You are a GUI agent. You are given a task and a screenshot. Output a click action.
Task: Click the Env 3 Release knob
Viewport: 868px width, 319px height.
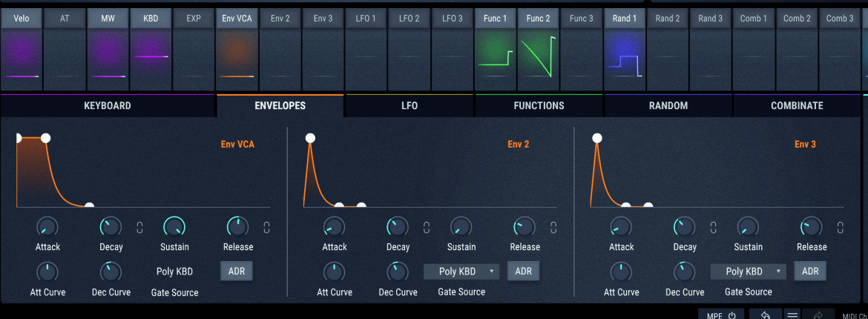[x=811, y=226]
